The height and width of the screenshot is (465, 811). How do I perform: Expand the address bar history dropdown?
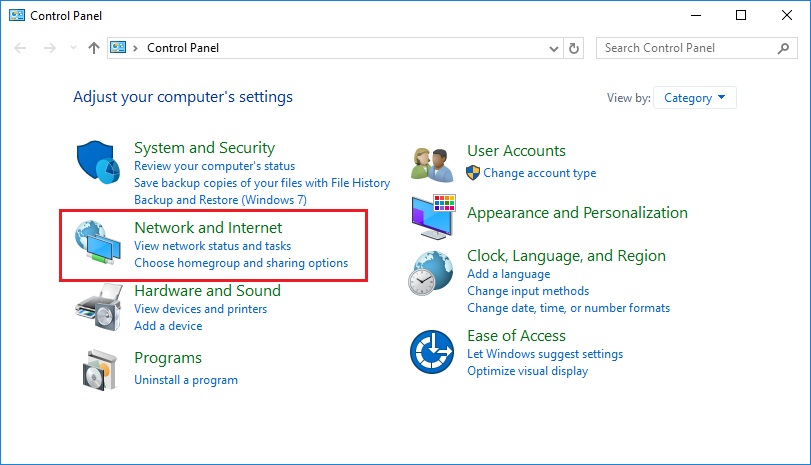(x=555, y=48)
